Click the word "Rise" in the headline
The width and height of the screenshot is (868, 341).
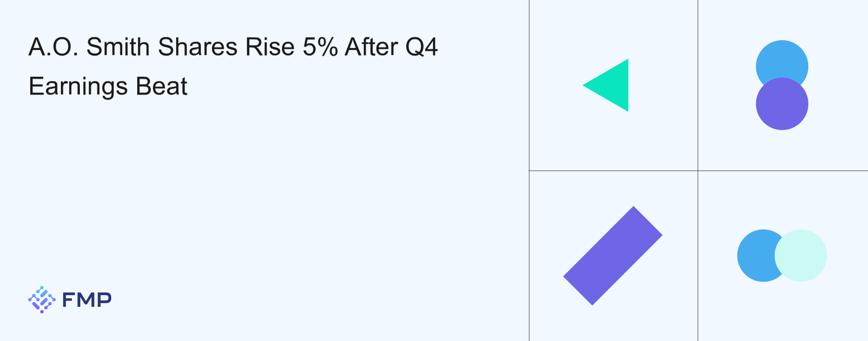270,46
